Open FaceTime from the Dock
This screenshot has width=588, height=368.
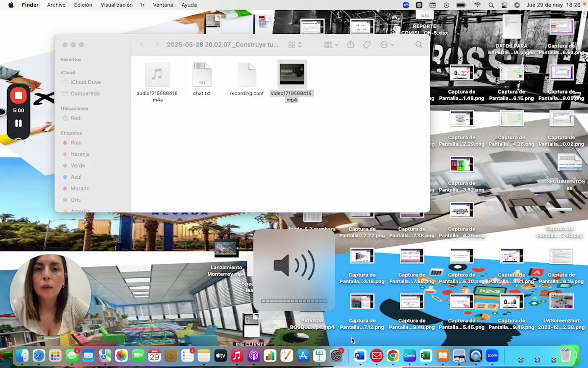tap(138, 355)
